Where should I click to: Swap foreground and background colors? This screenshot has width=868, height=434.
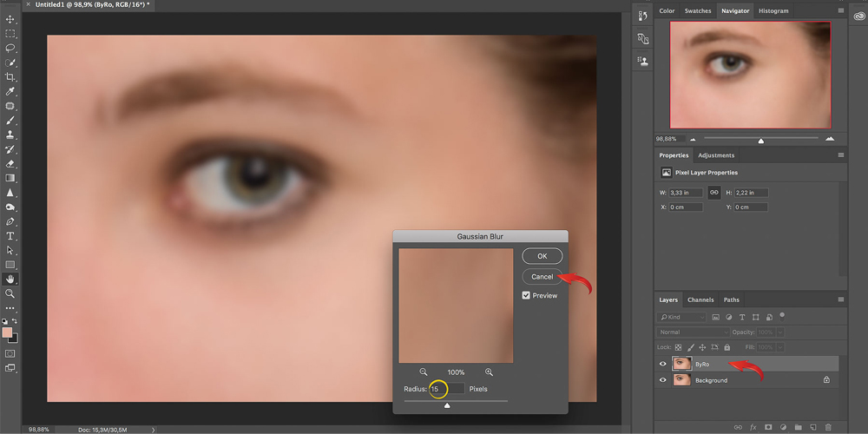point(15,321)
